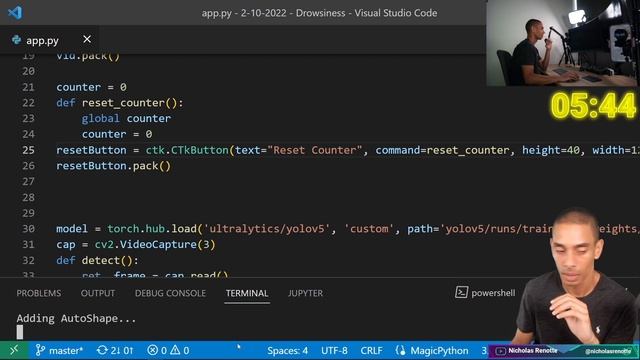The image size is (640, 360).
Task: Open the DEBUG CONSOLE tab
Action: tap(170, 293)
